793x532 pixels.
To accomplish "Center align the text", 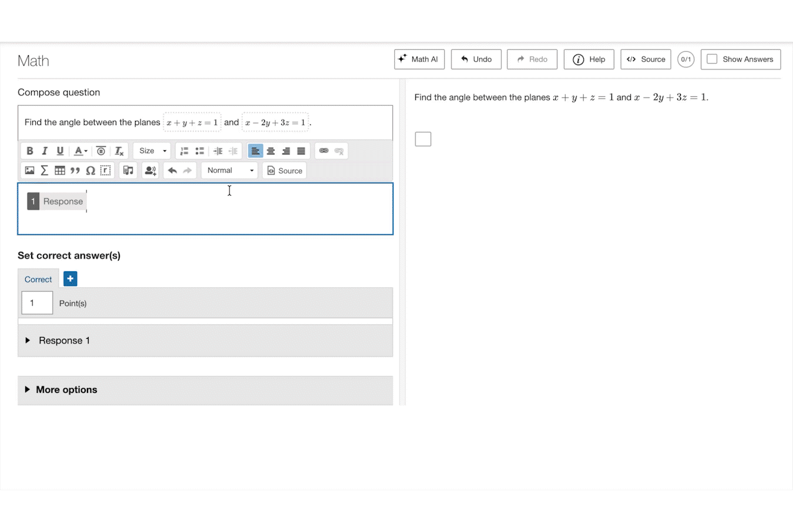I will coord(271,151).
